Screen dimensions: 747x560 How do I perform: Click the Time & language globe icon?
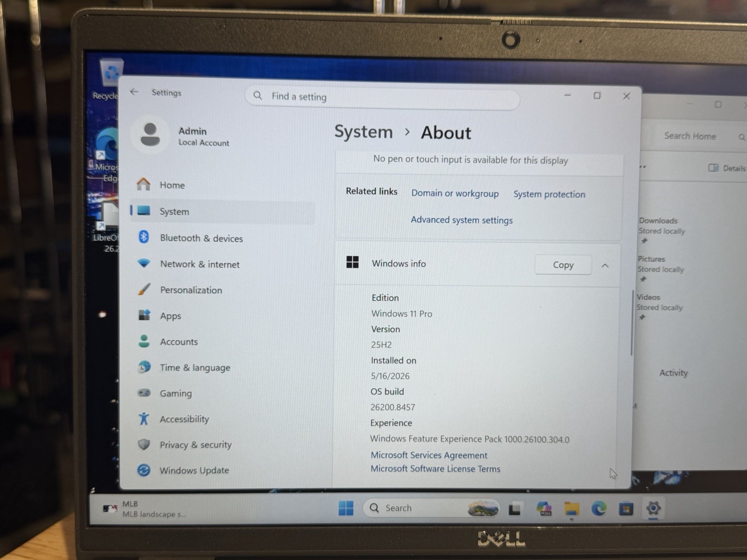pyautogui.click(x=144, y=367)
